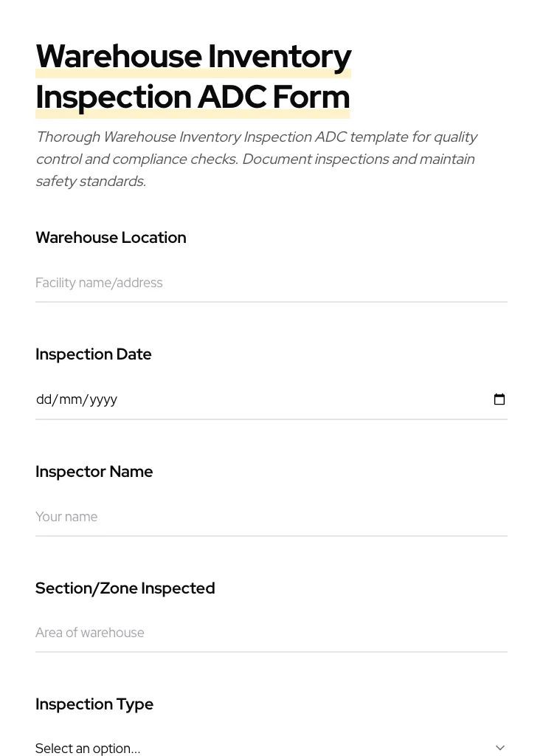Click the Section/Zone Inspected heading
This screenshot has width=543, height=756.
point(125,588)
